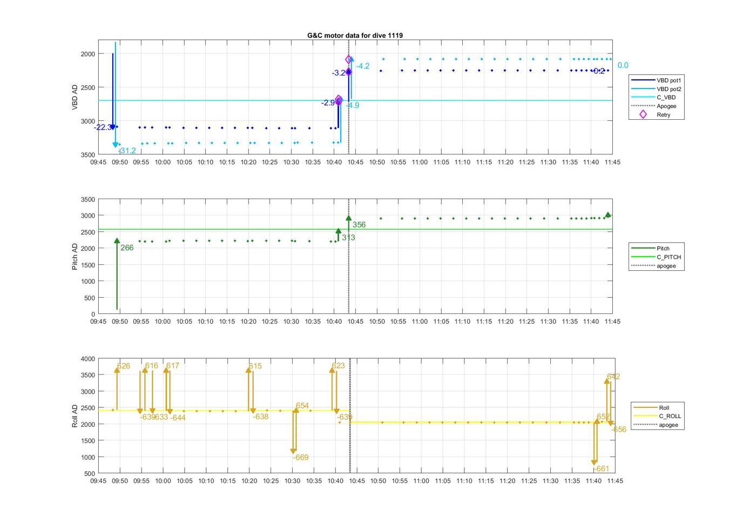Click the '-669' roll data label
This screenshot has width=756, height=532.
pyautogui.click(x=301, y=458)
